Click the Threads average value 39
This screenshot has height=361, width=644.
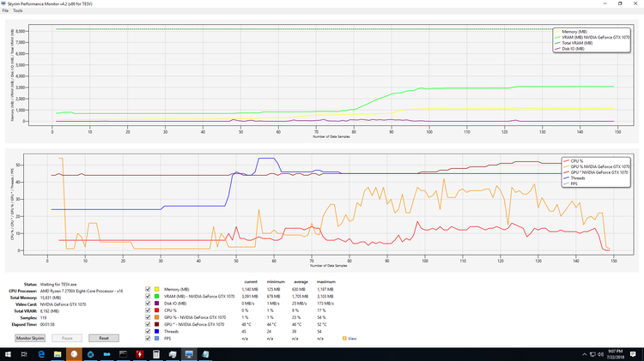tap(294, 332)
